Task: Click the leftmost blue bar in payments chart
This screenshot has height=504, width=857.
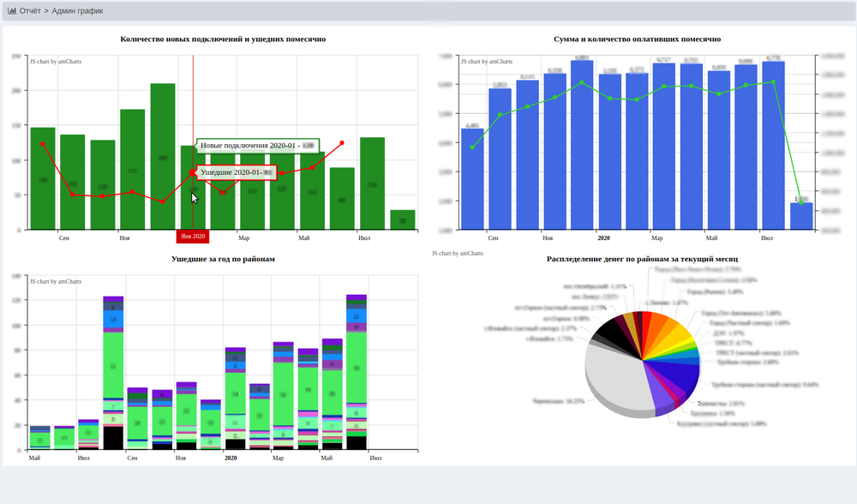Action: (x=472, y=180)
